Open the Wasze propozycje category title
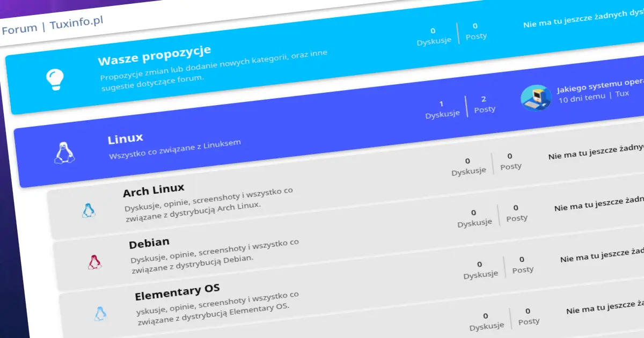 154,55
